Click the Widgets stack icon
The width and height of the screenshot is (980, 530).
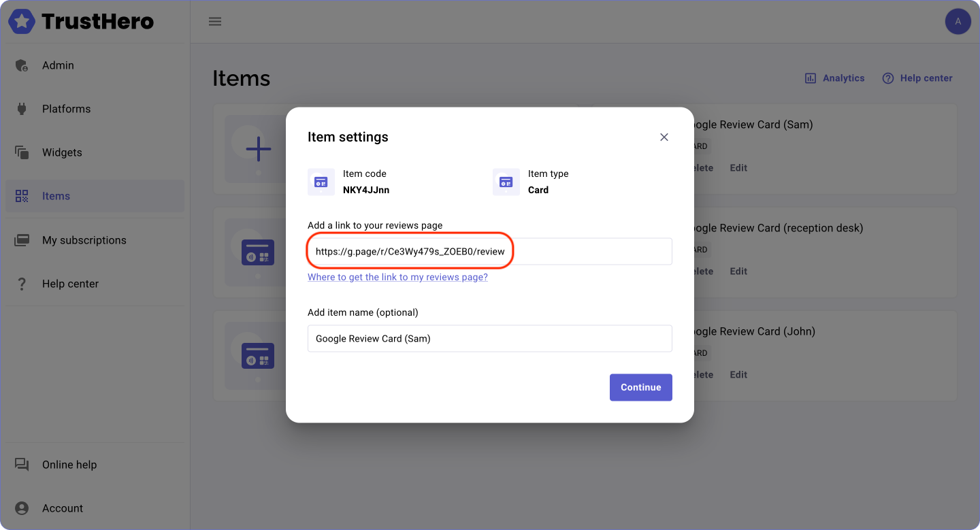[22, 152]
